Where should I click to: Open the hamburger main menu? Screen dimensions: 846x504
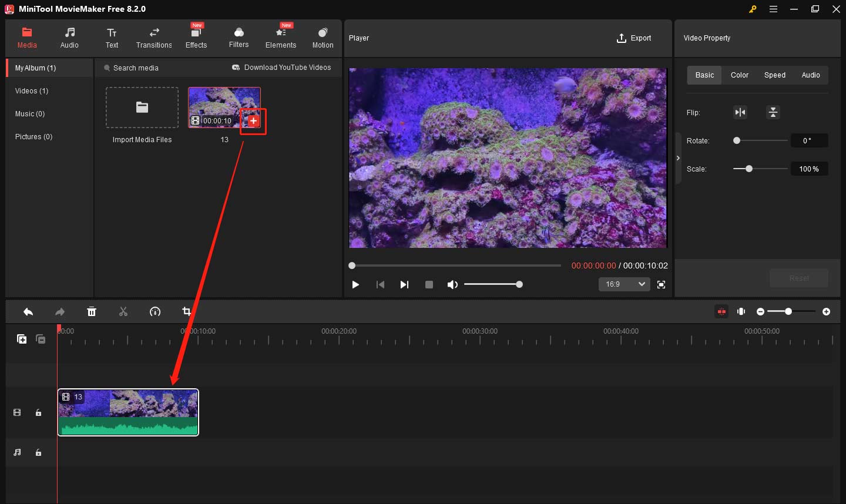[773, 9]
